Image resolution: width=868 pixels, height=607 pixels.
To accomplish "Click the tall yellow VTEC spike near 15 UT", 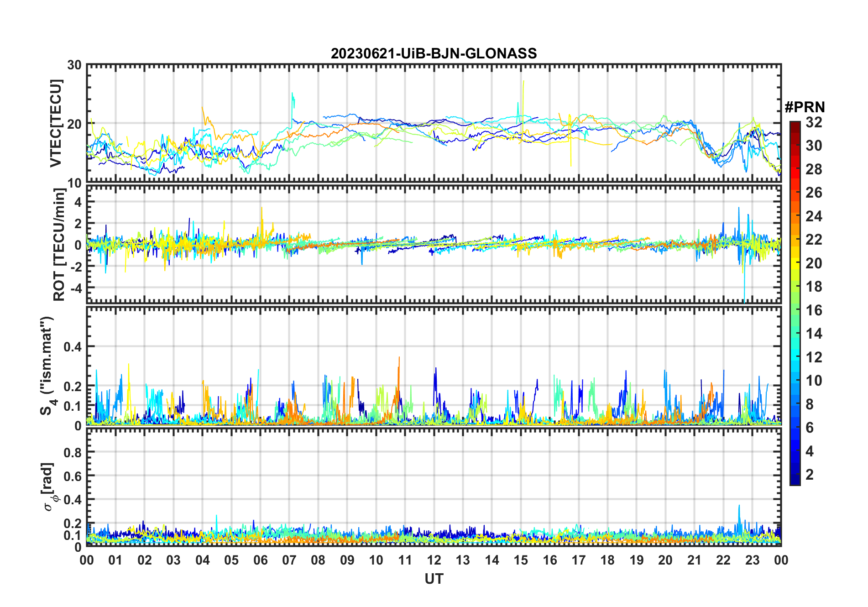I will tap(523, 84).
